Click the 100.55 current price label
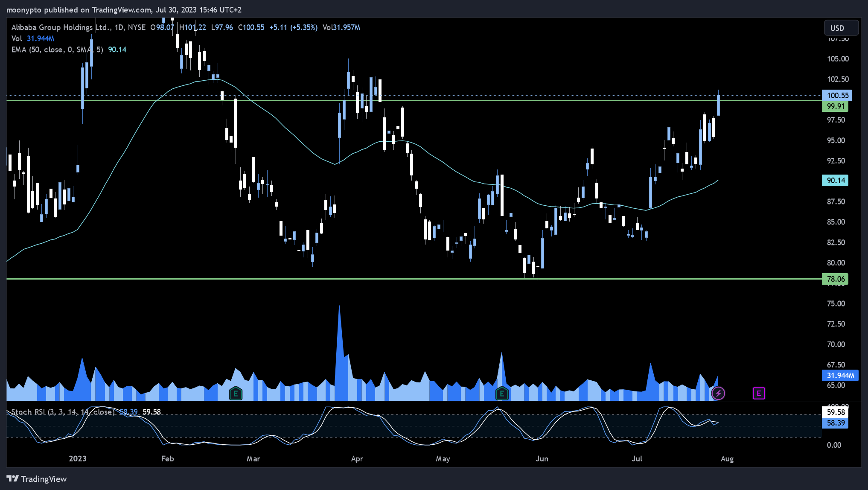 [x=837, y=95]
